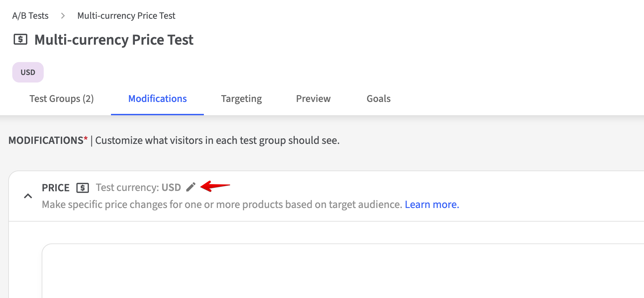The width and height of the screenshot is (644, 298).
Task: Switch to the Targeting tab
Action: point(241,99)
